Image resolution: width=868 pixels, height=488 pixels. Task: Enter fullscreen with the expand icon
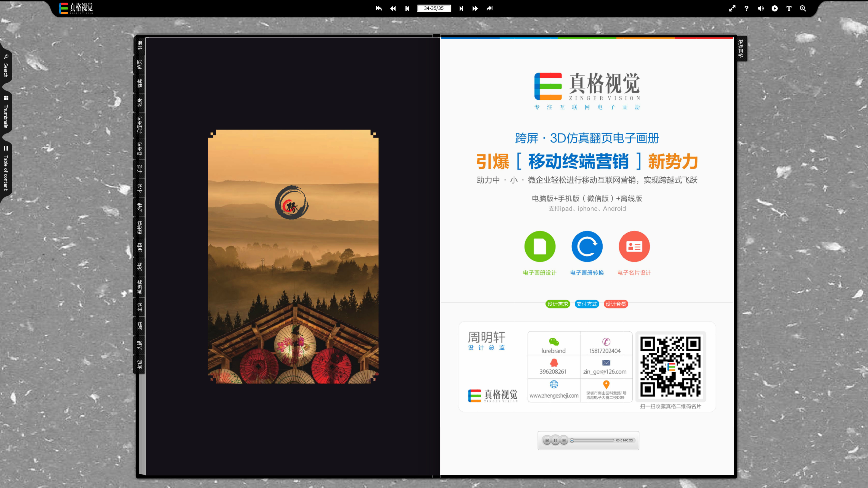click(732, 8)
